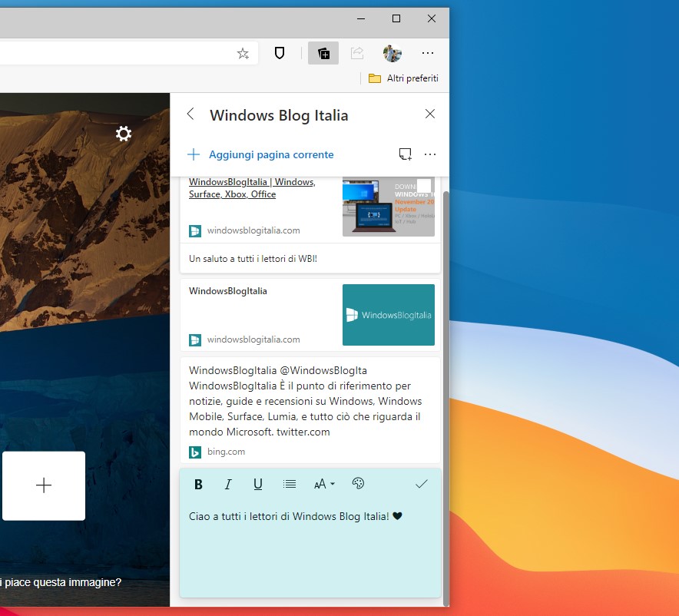Click Aggiungi pagina corrente
This screenshot has width=679, height=616.
point(260,154)
